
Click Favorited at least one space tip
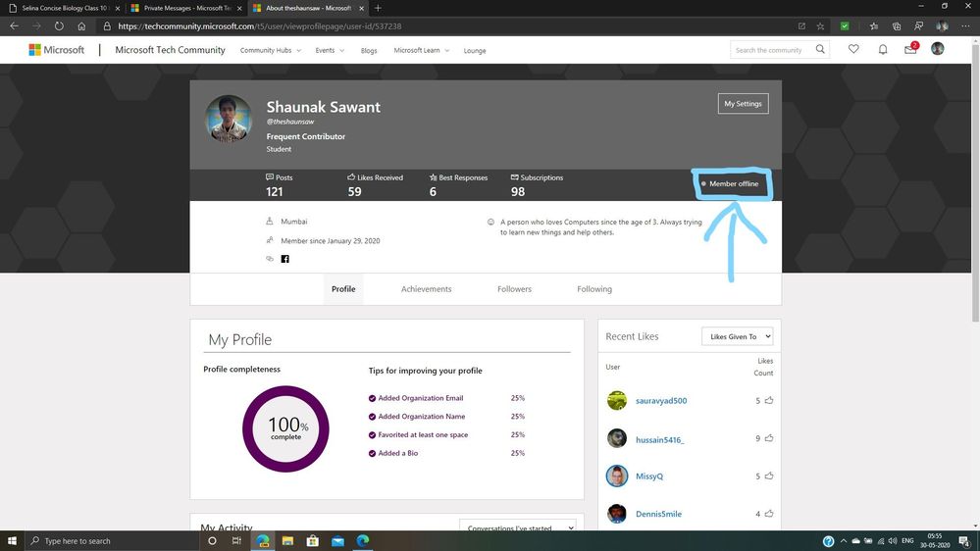click(423, 434)
